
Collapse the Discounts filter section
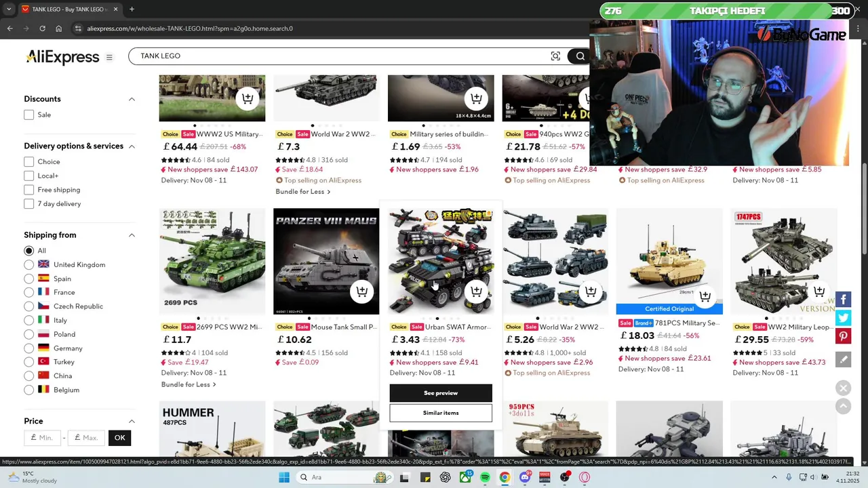[x=132, y=99]
